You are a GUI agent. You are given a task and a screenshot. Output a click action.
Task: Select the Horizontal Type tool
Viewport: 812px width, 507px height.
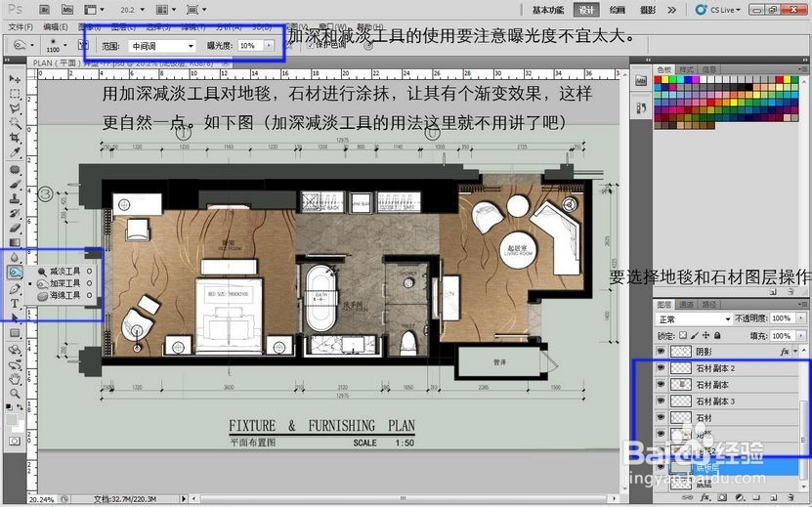click(x=15, y=304)
